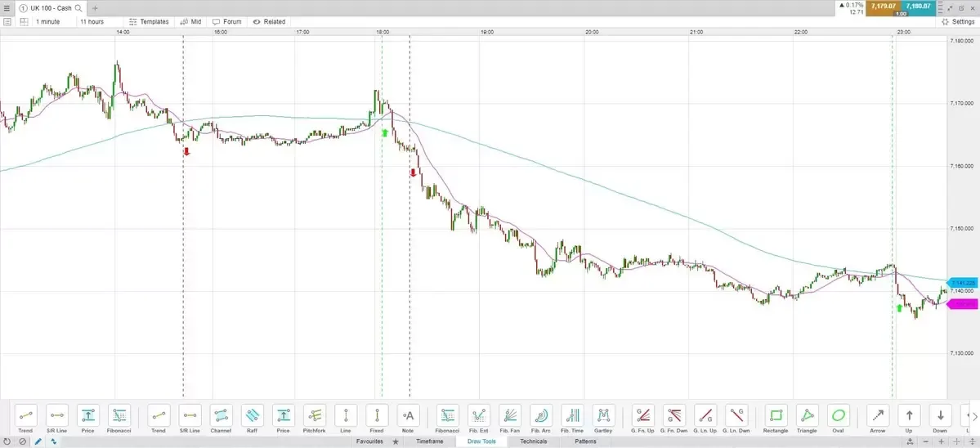Open chart Settings
The height and width of the screenshot is (448, 980).
coord(957,22)
